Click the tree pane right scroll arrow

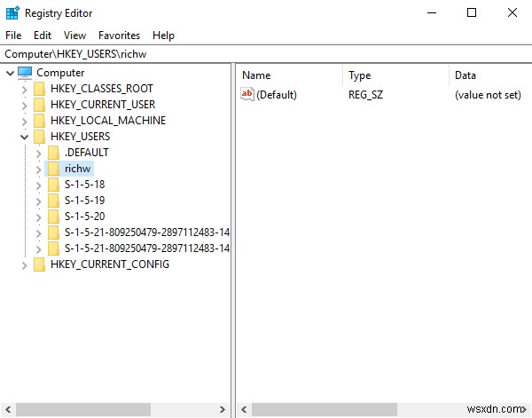click(x=223, y=409)
